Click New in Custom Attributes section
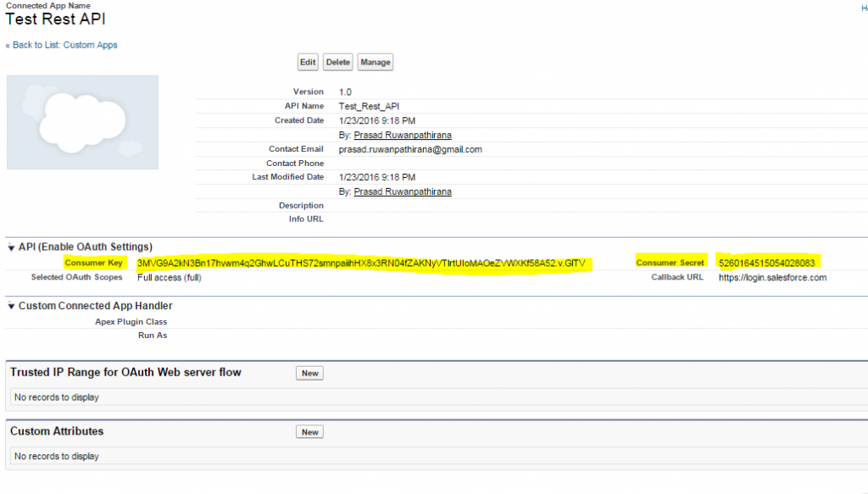Viewport: 868px width, 494px height. 309,432
